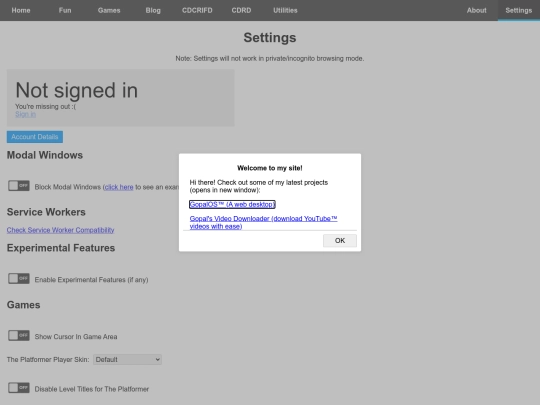Click the 'Welcome to my site!' dialog title

(270, 168)
